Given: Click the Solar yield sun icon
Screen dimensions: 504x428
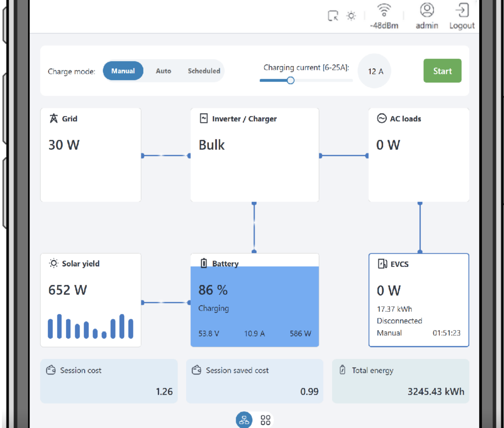Looking at the screenshot, I should coord(53,263).
